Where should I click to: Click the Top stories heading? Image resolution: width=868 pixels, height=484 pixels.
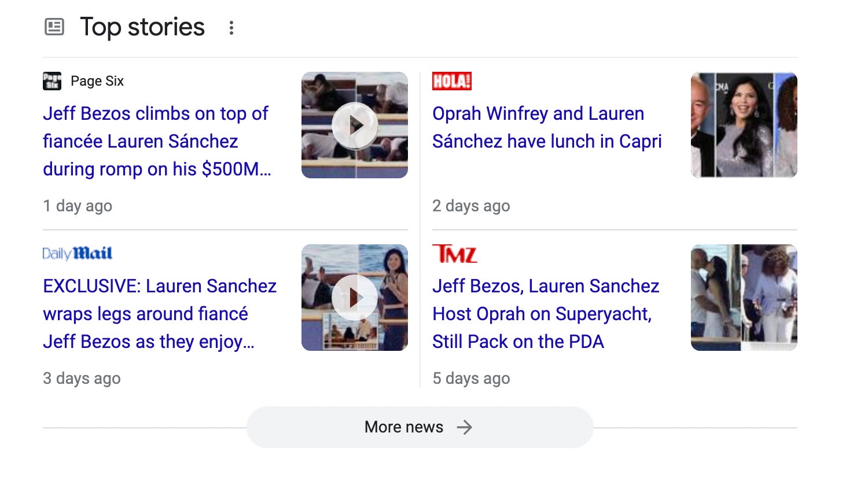click(142, 27)
